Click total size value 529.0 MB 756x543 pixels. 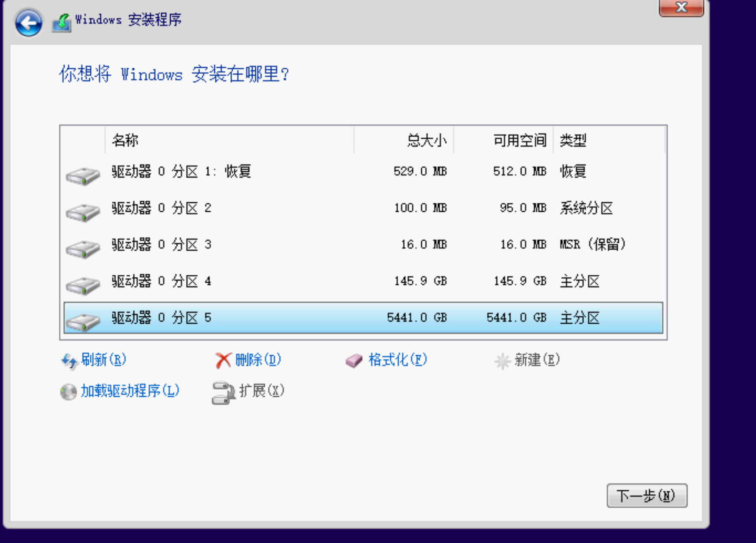point(420,171)
